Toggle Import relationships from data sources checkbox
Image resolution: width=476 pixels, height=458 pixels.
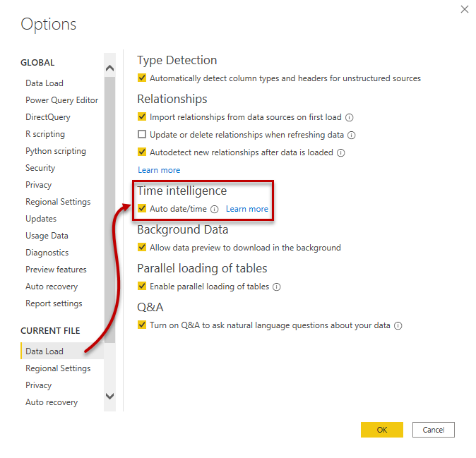click(x=142, y=116)
